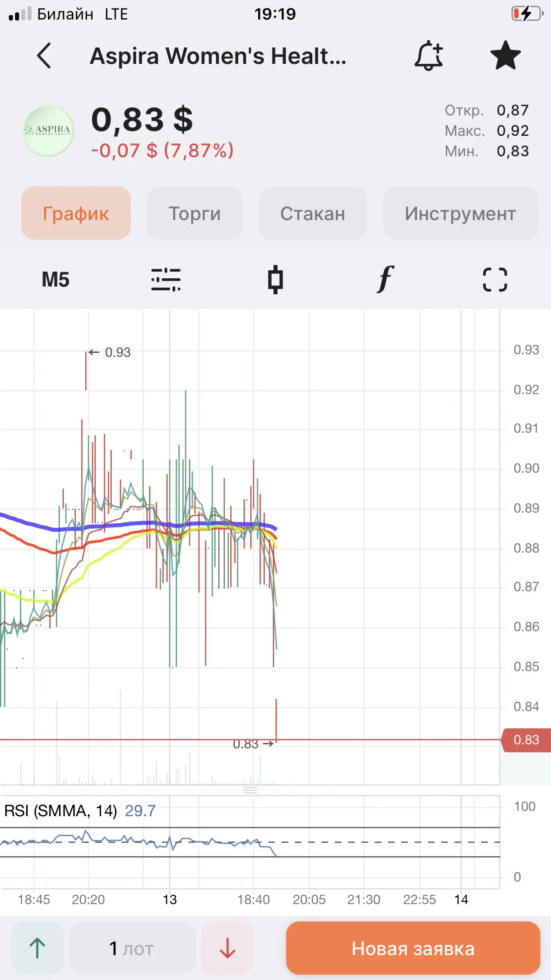Select the График tab

[76, 213]
